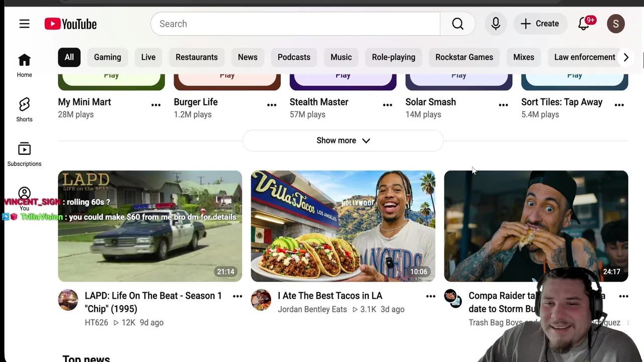Select the News filter chip
The height and width of the screenshot is (362, 644).
(x=248, y=57)
